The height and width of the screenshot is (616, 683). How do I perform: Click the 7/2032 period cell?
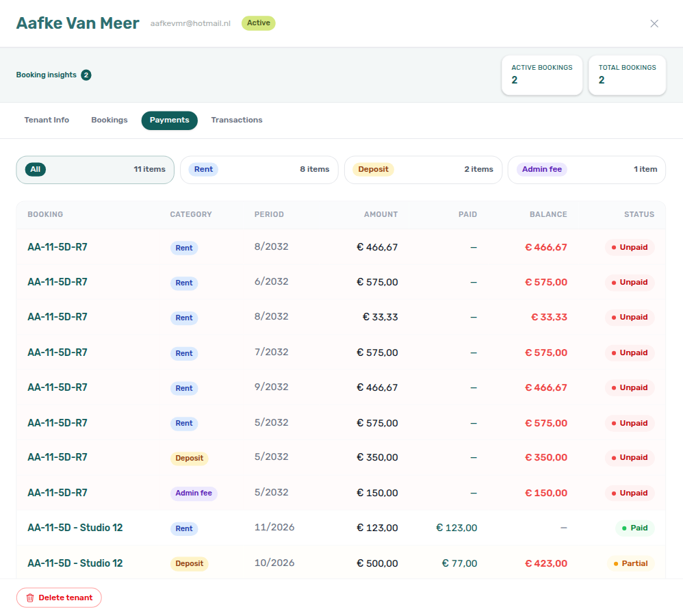[272, 352]
